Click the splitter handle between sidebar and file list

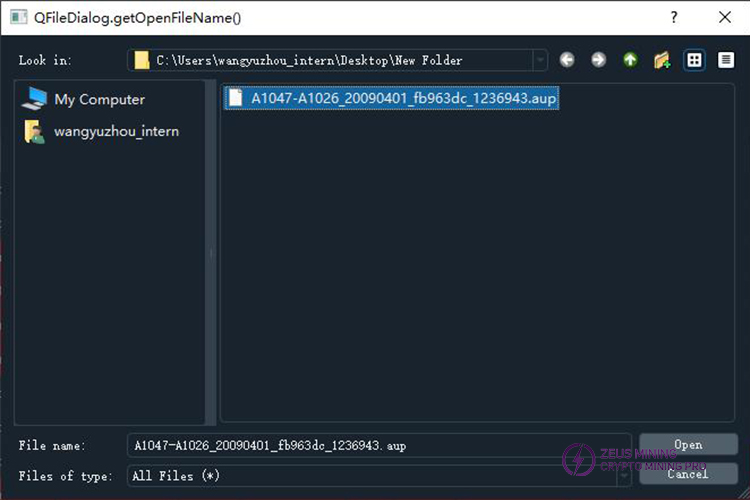click(211, 253)
